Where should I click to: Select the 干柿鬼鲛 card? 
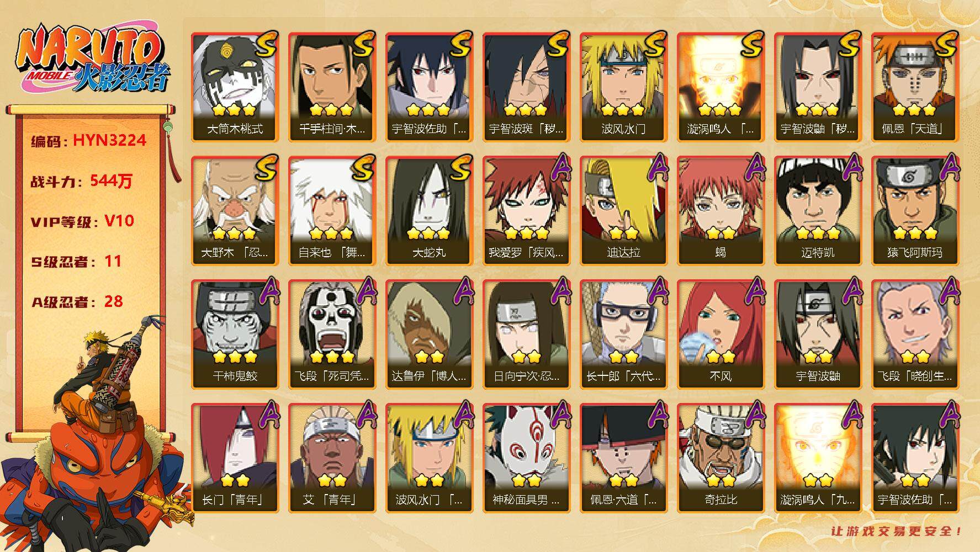(235, 335)
